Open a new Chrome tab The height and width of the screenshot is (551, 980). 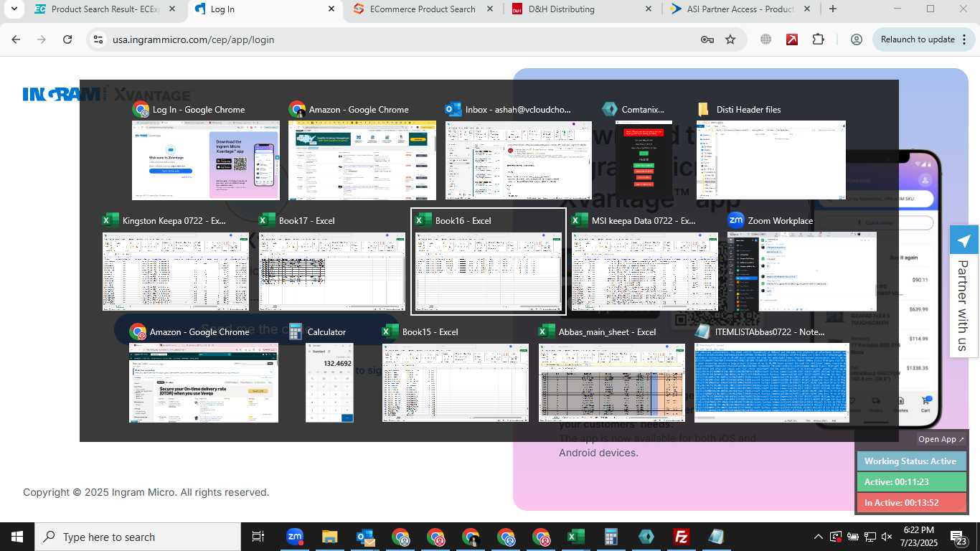(x=832, y=9)
